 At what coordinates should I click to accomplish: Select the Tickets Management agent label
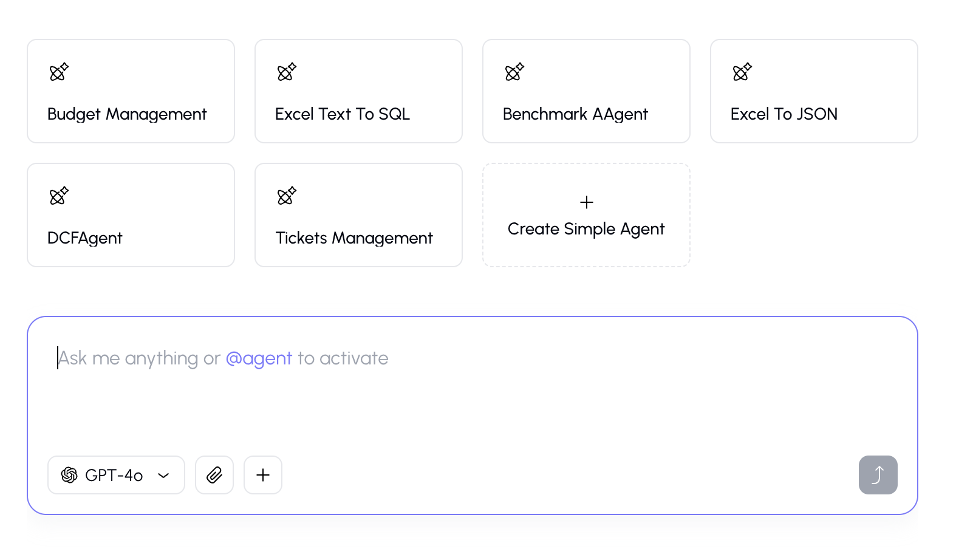pos(354,238)
